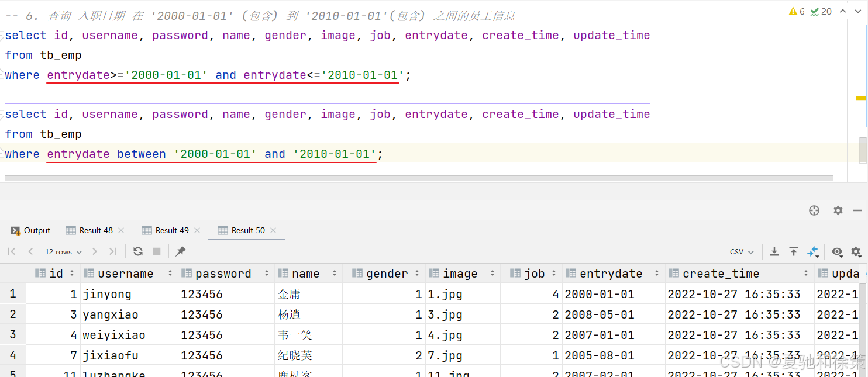Close the Result 49 tab

pos(197,230)
